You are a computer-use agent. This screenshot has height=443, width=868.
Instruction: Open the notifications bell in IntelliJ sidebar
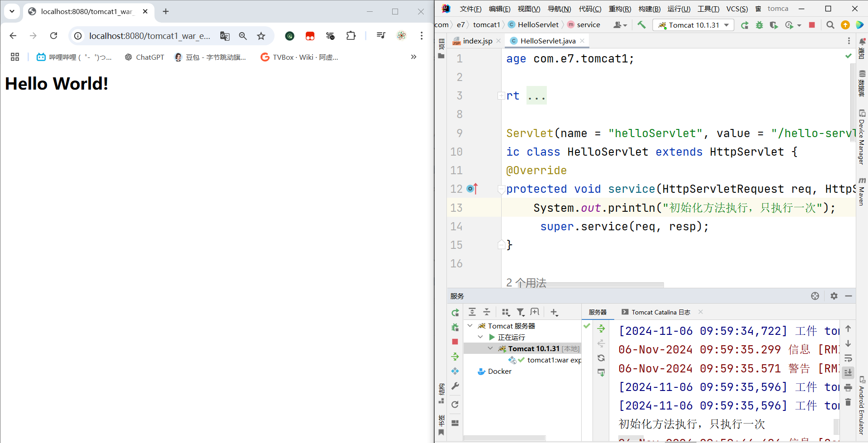click(x=862, y=42)
